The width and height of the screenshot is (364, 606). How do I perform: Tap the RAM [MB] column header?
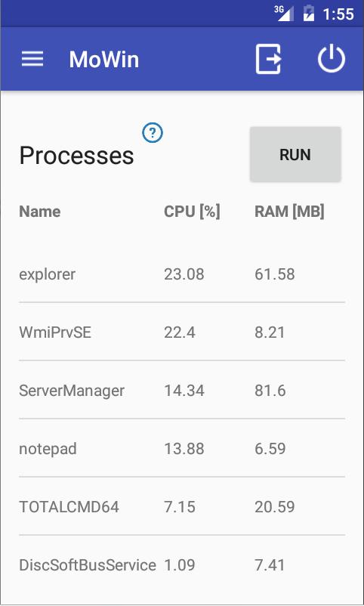click(x=289, y=212)
